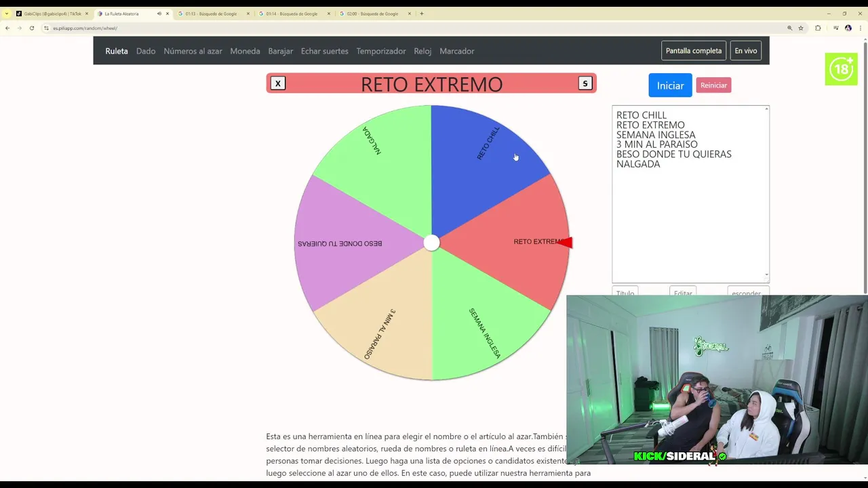Image resolution: width=868 pixels, height=488 pixels.
Task: Click the RETO EXTREMO result banner title
Action: pos(431,84)
